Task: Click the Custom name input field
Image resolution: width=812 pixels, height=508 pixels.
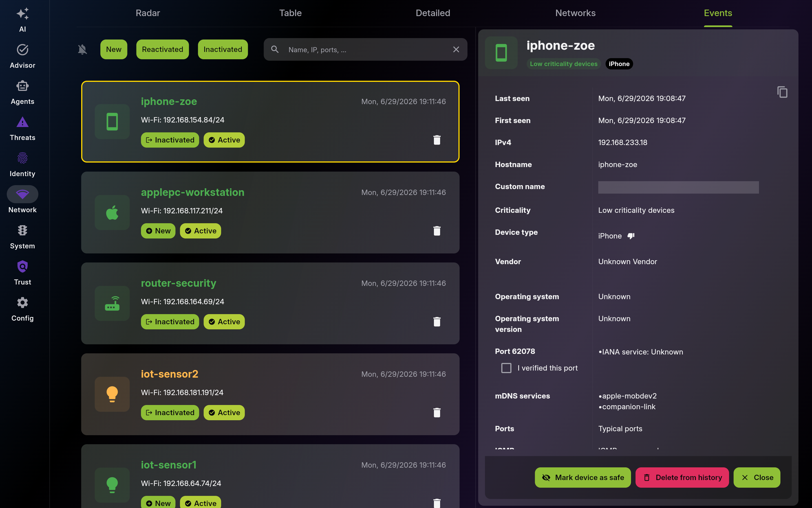Action: pyautogui.click(x=678, y=187)
